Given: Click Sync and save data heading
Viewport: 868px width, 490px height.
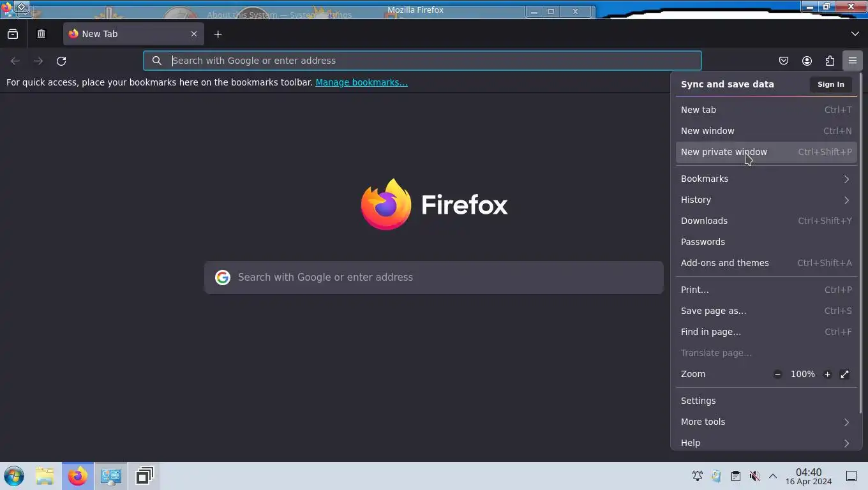Looking at the screenshot, I should tap(728, 84).
